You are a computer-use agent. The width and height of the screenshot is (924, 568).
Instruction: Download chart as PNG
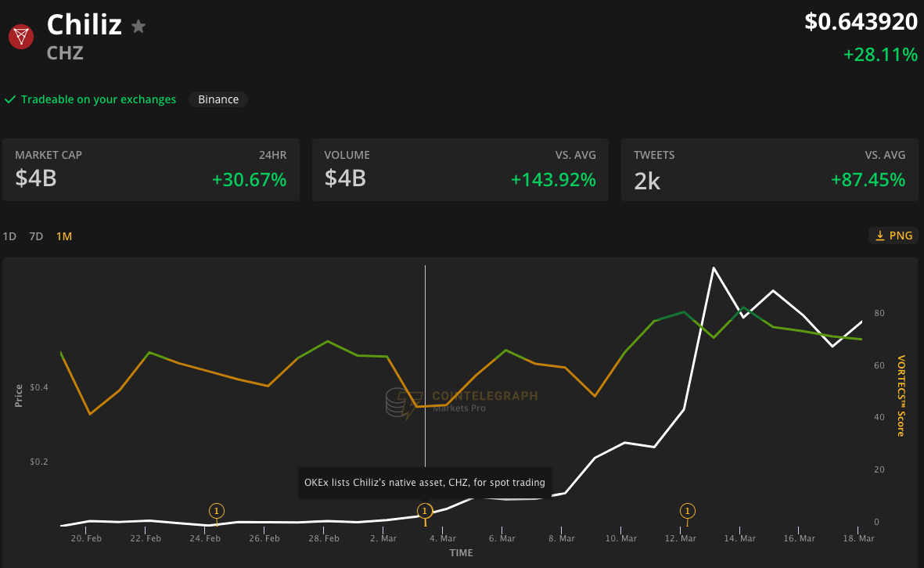(893, 235)
